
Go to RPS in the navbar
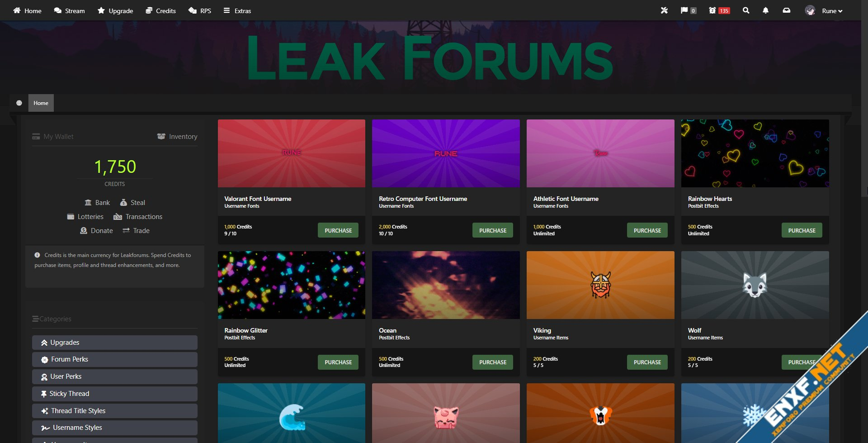click(x=200, y=11)
